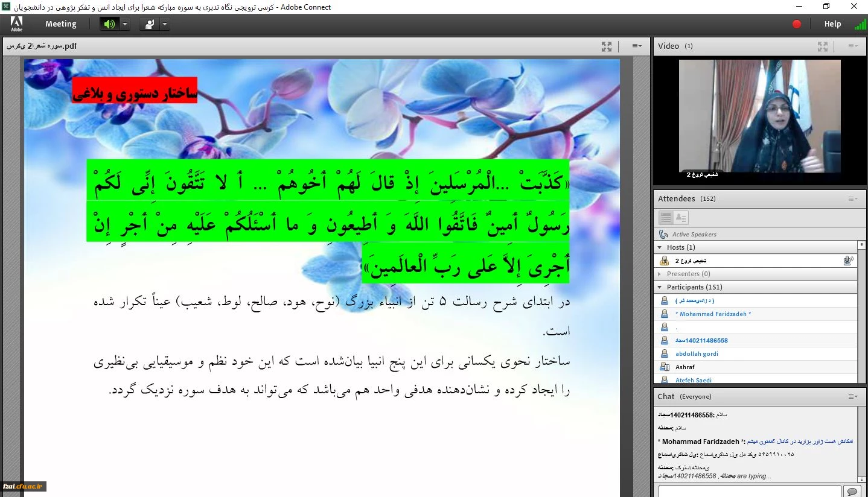Click the green connection status bars
Image resolution: width=868 pixels, height=497 pixels.
click(x=860, y=24)
